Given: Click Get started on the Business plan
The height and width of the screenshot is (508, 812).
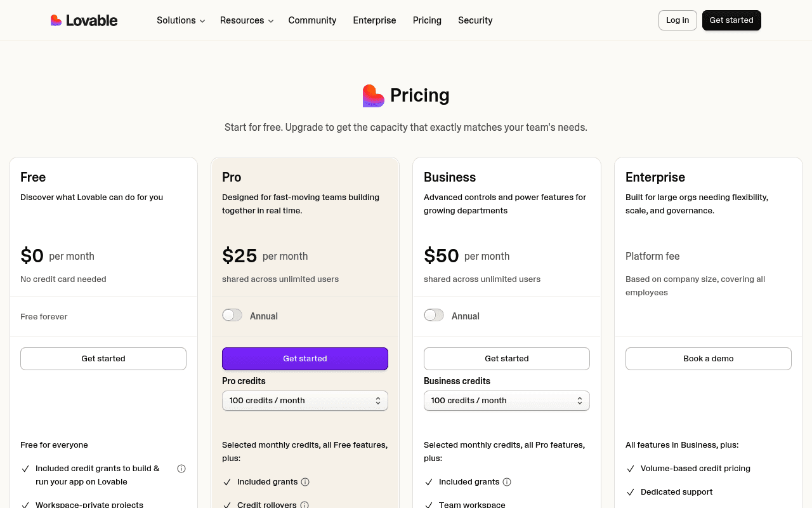Looking at the screenshot, I should click(507, 359).
